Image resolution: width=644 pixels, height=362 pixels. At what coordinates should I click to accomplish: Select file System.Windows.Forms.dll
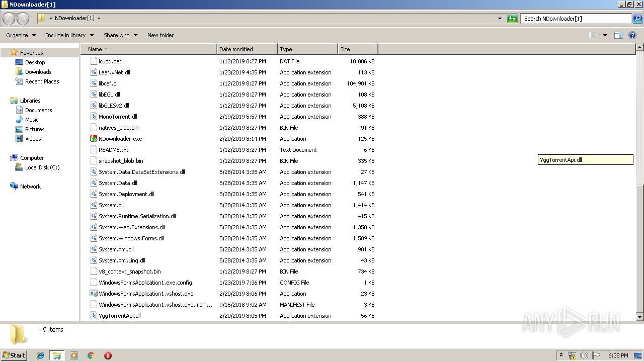[131, 238]
